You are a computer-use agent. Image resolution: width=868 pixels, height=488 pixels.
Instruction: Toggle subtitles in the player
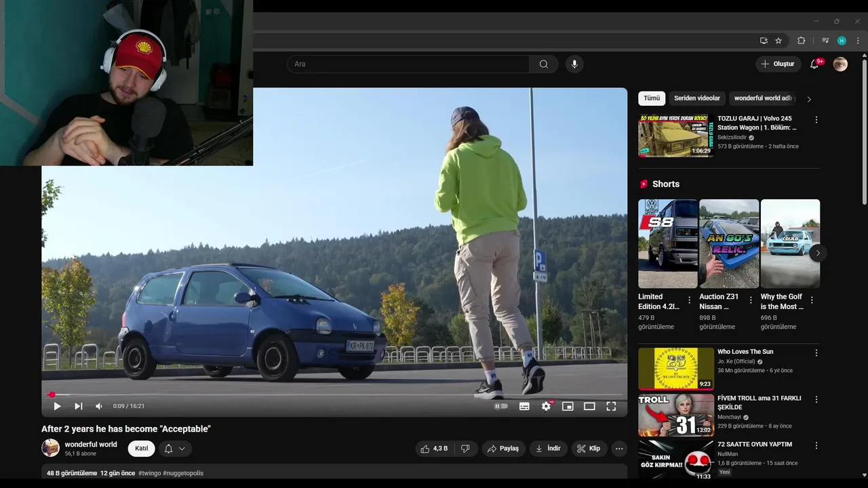[524, 406]
